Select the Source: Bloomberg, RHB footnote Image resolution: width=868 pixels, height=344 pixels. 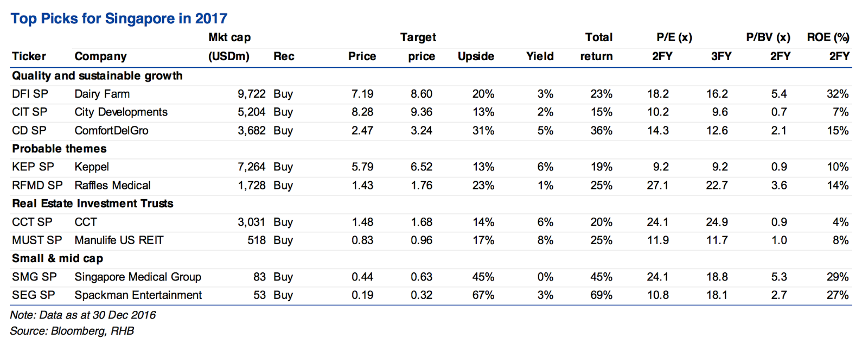tap(72, 331)
